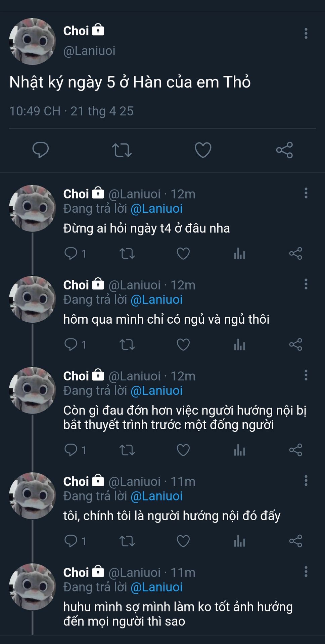Screen dimensions: 325x644
Task: Open overflow menu on 'Còn gì đau đớn' reply
Action: tap(306, 375)
